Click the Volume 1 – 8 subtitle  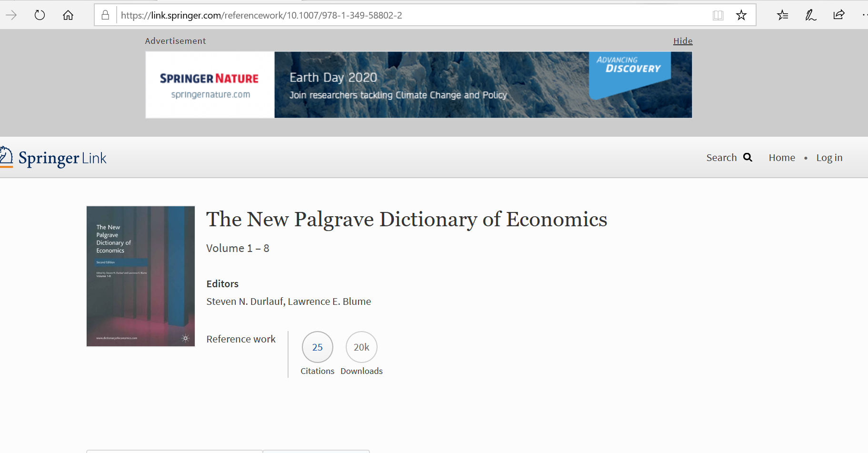pos(238,248)
